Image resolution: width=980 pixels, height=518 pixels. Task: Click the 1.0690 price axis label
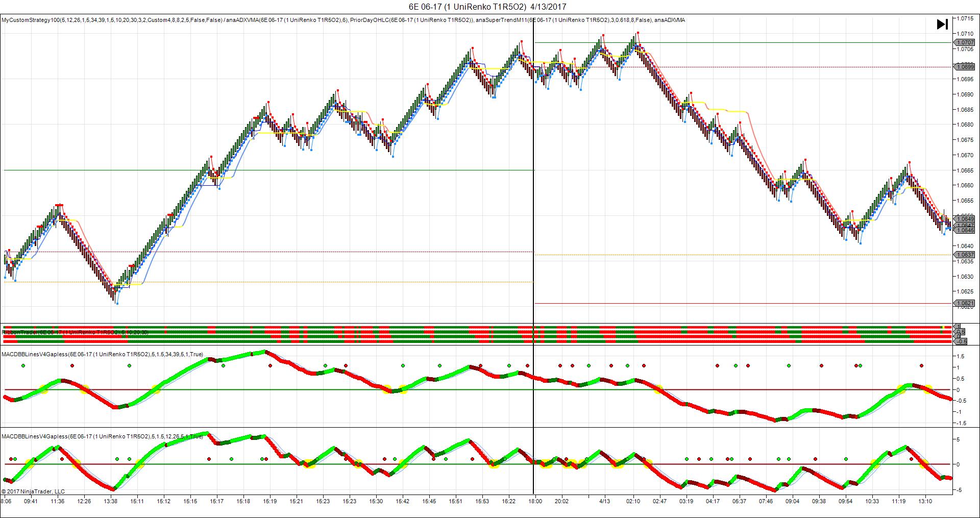pos(965,94)
